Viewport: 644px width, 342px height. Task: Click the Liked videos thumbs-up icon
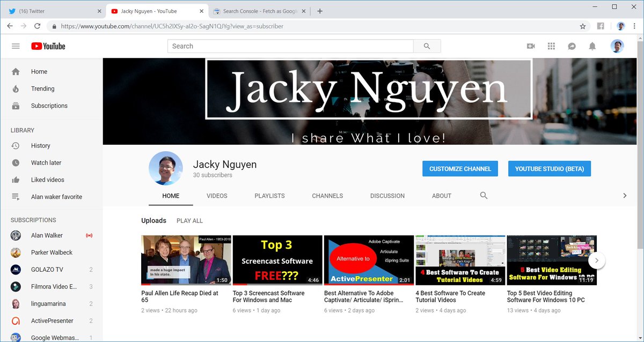click(16, 180)
